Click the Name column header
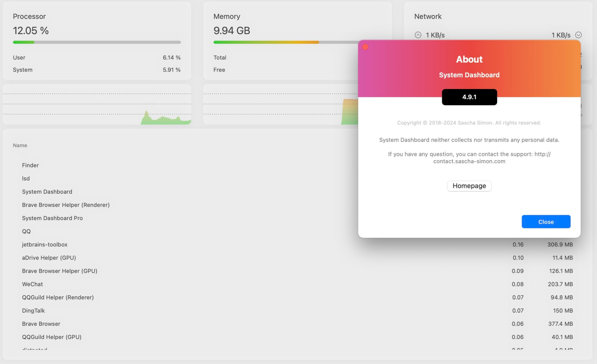This screenshot has width=597, height=364. [x=20, y=145]
